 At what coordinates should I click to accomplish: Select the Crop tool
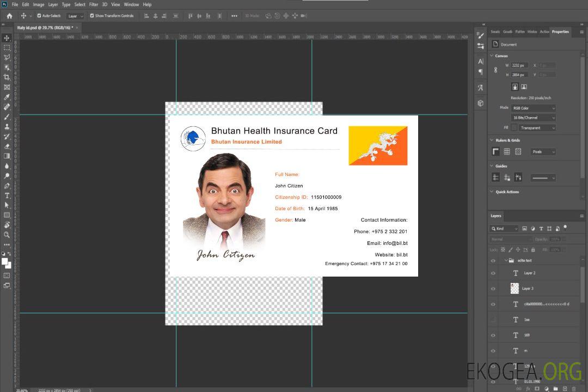click(7, 77)
